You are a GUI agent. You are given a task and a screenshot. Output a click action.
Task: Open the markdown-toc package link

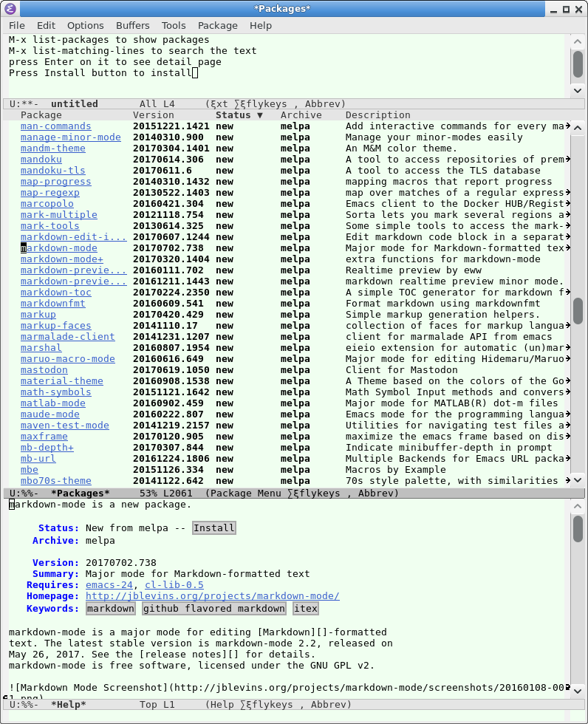tap(56, 293)
